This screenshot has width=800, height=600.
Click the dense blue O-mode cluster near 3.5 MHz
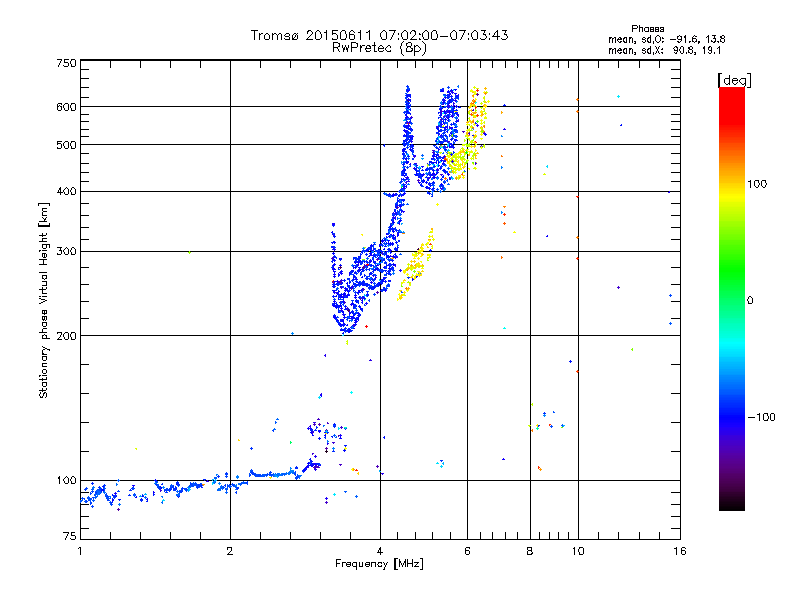(x=352, y=296)
